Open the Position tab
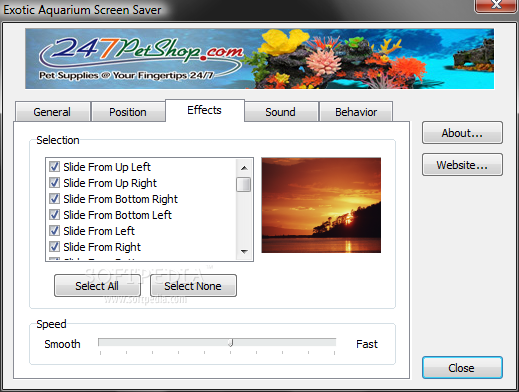 (x=128, y=112)
